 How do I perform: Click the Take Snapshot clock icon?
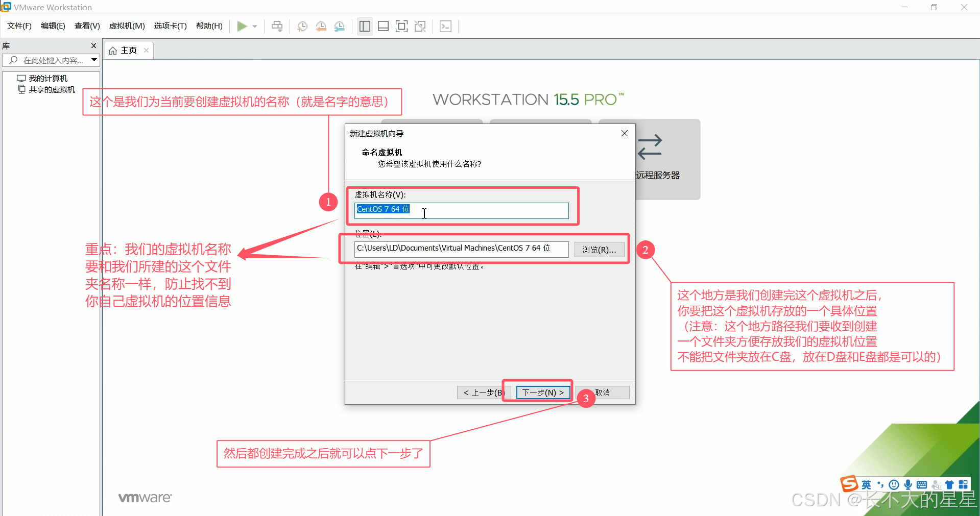pos(302,26)
